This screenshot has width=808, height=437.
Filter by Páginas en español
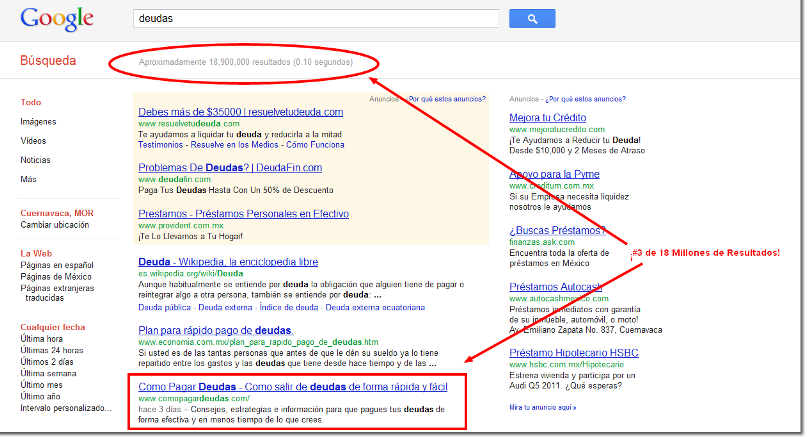point(57,265)
